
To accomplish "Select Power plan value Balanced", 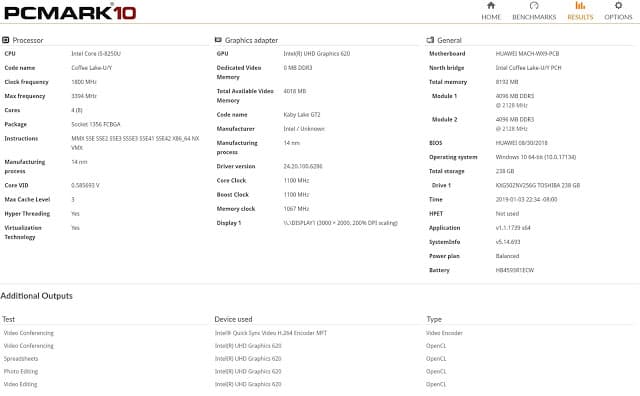I will point(507,256).
